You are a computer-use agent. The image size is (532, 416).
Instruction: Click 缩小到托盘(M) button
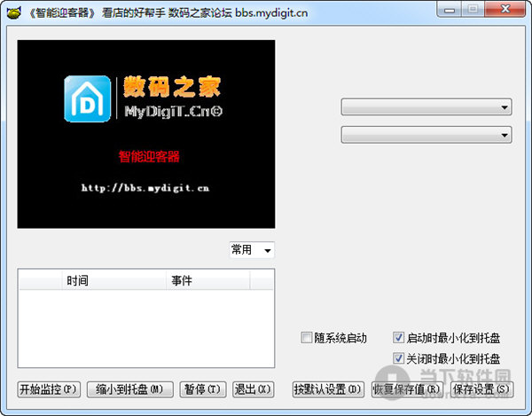point(130,389)
